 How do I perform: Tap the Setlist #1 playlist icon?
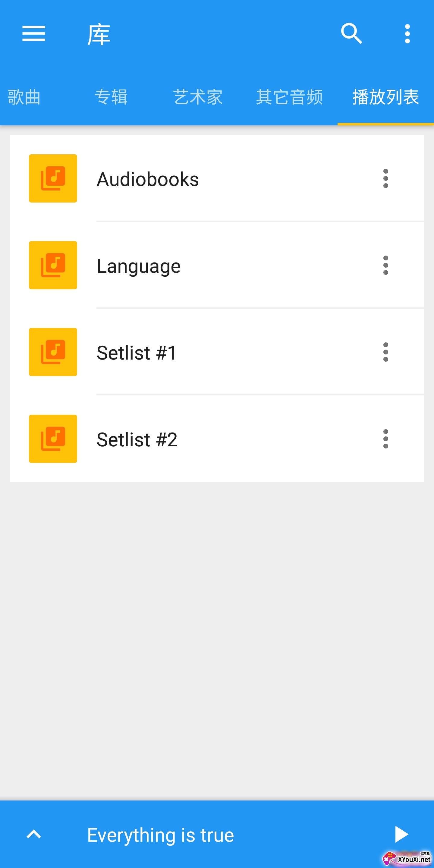pos(53,352)
